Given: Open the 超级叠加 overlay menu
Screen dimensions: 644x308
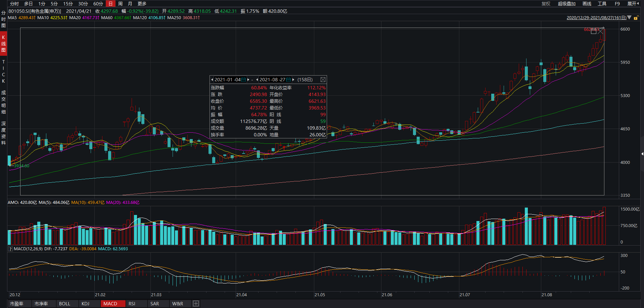Looking at the screenshot, I should (x=567, y=4).
